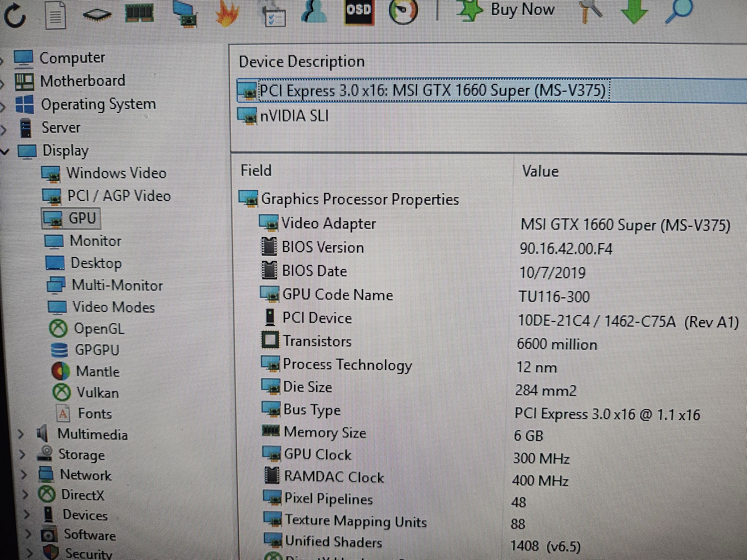Expand the Devices tree node
747x560 pixels.
point(27,514)
